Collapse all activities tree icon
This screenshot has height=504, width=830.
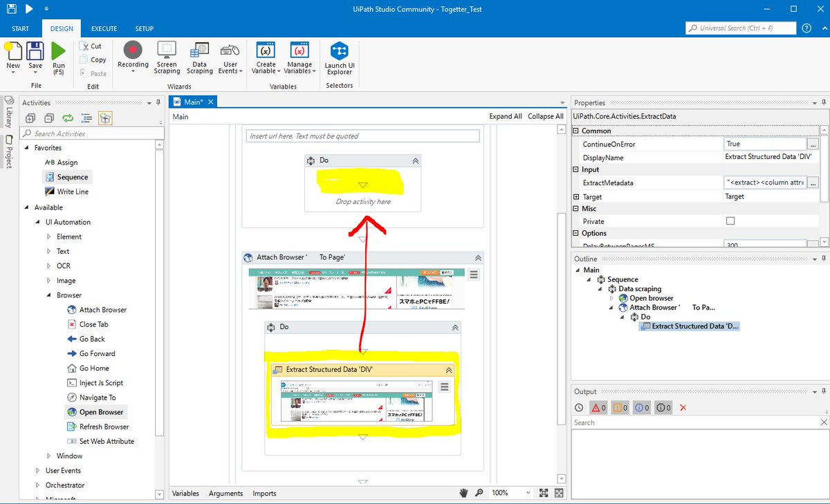click(48, 118)
